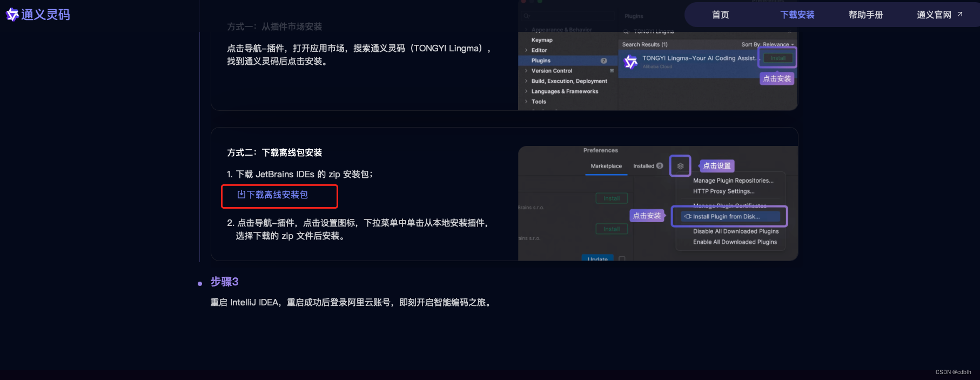
Task: Click the green Install button for TONGYI Lingma
Action: pyautogui.click(x=778, y=58)
